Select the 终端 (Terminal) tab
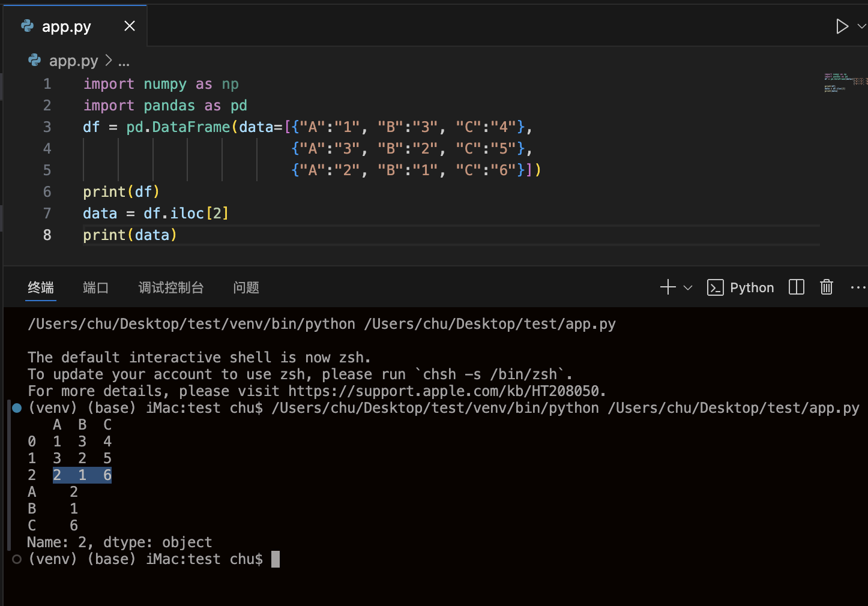The image size is (868, 606). tap(41, 288)
